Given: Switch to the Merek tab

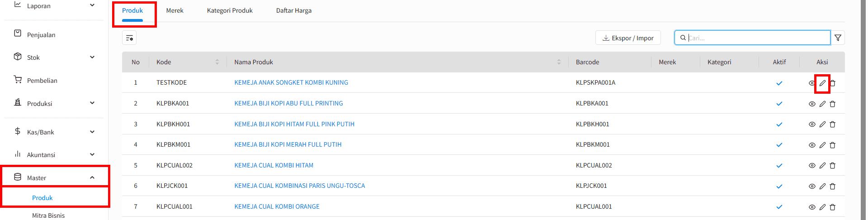Looking at the screenshot, I should (175, 10).
